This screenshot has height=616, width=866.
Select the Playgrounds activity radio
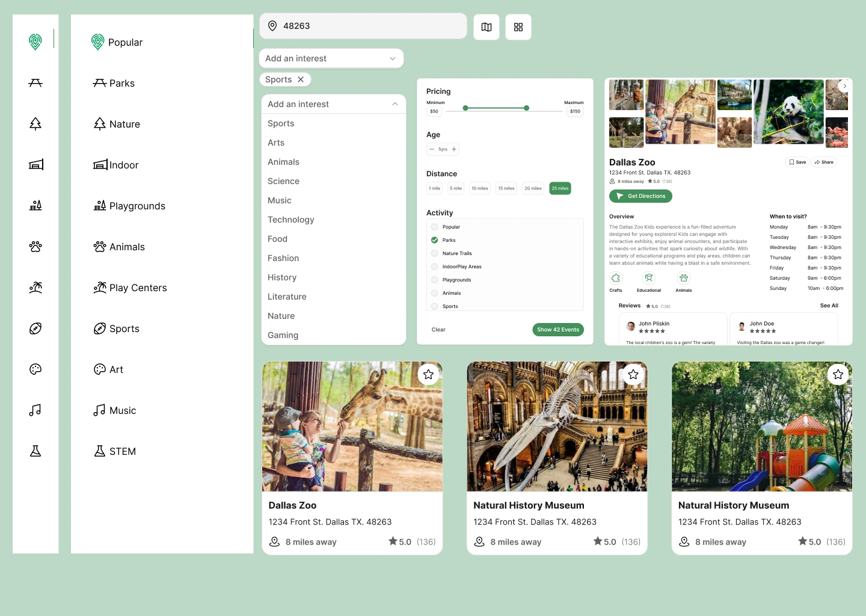pos(434,280)
